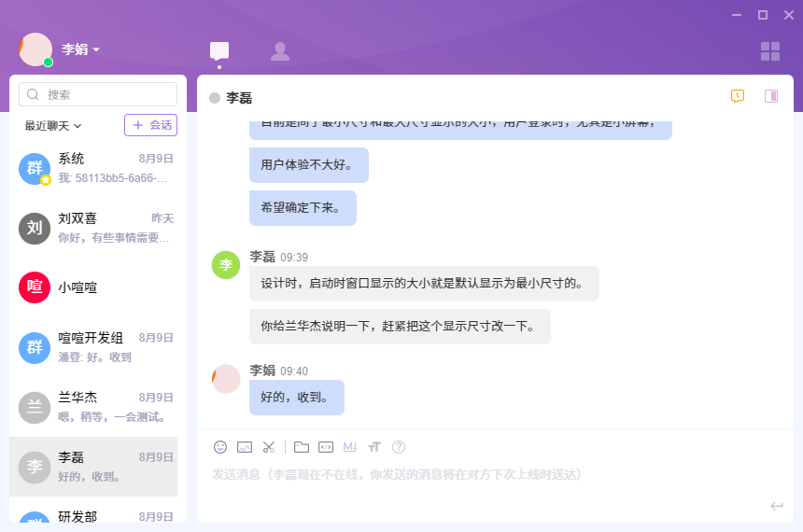This screenshot has width=803, height=532.
Task: Click the 搜索 search field
Action: (98, 94)
